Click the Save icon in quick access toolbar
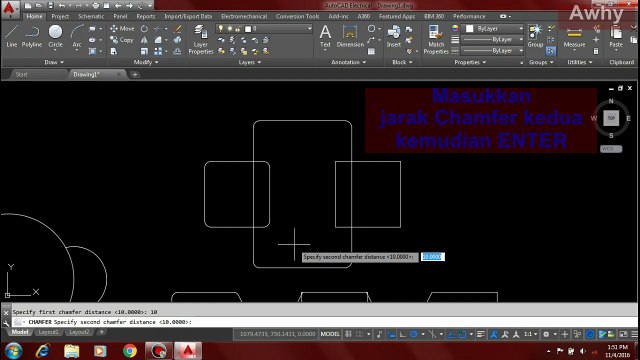Screen dimensions: 640x360 point(50,6)
